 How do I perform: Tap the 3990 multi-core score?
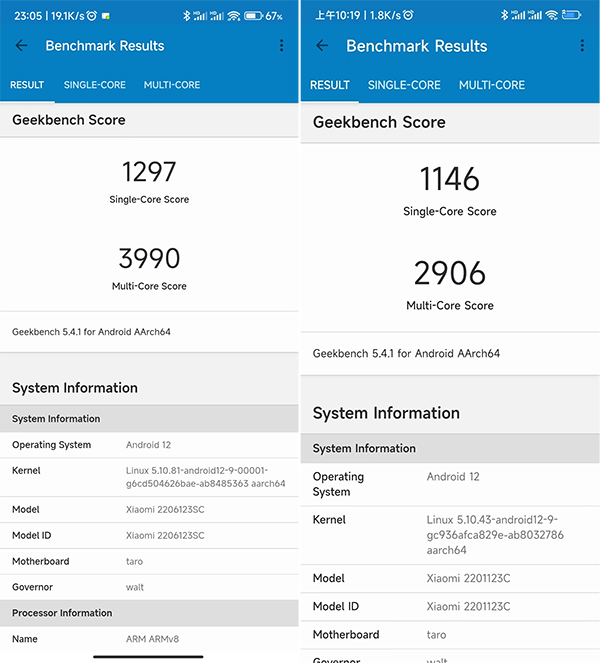[149, 258]
